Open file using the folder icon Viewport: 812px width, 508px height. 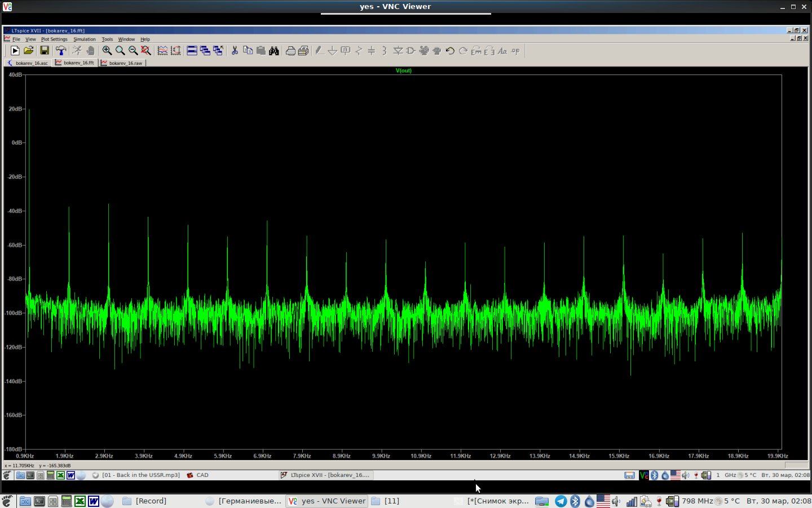(x=29, y=51)
